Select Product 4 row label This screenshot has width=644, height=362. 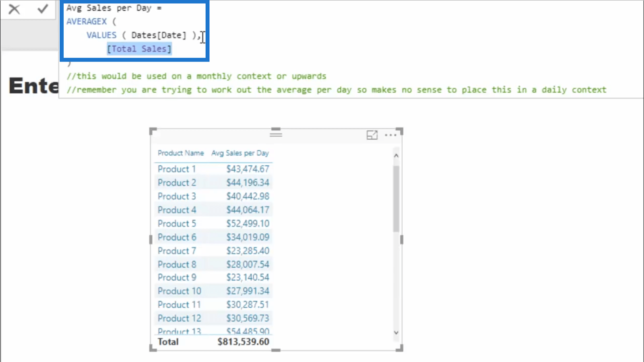point(177,210)
